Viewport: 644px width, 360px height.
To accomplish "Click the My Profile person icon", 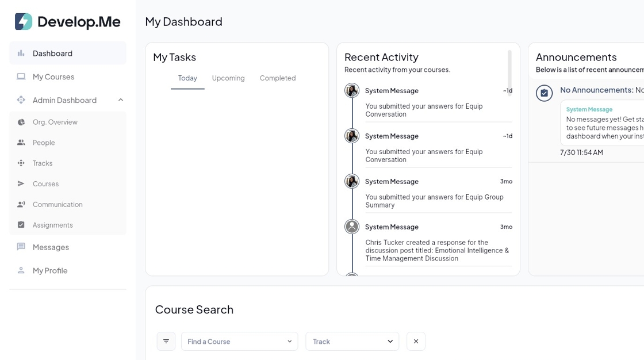I will pyautogui.click(x=21, y=270).
